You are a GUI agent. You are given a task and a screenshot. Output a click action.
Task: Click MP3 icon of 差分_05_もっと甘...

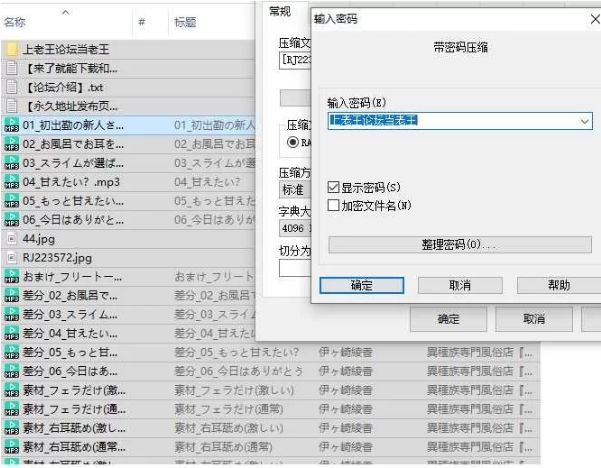point(11,352)
